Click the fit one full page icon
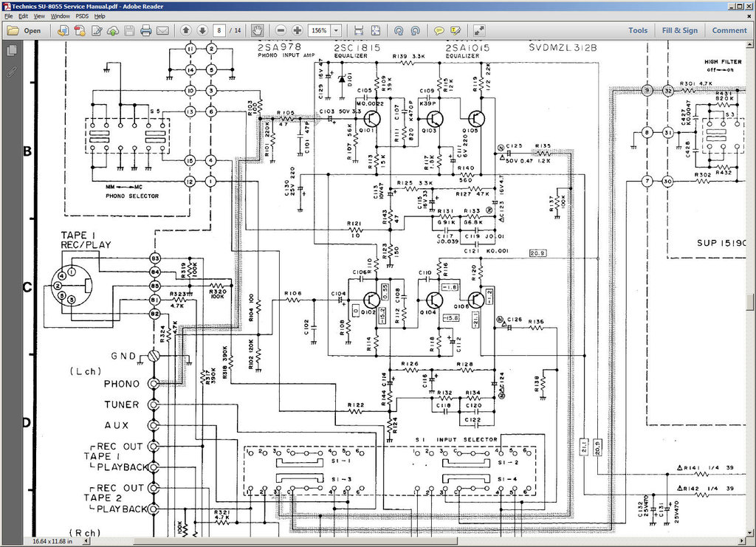 point(376,30)
